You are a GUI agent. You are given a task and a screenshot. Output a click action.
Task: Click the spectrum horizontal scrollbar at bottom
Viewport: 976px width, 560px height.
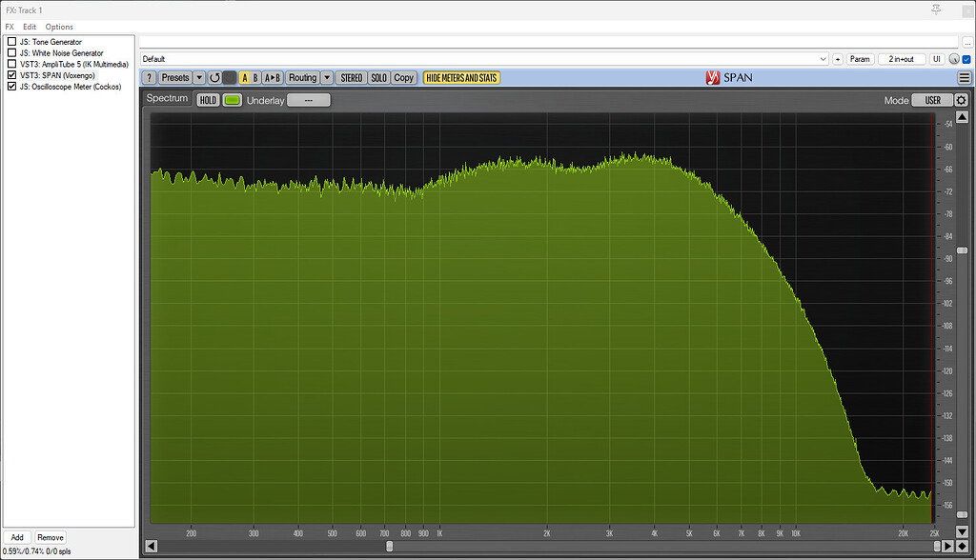tap(389, 546)
